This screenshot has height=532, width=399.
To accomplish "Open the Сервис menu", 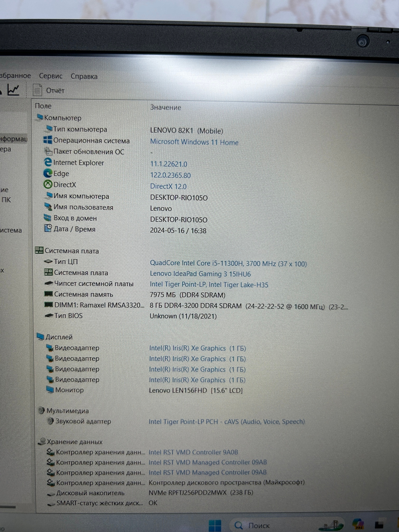I will tap(51, 76).
